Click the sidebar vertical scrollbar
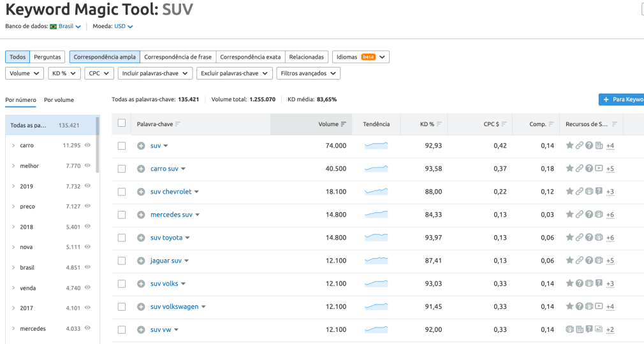This screenshot has width=644, height=344. click(x=98, y=145)
